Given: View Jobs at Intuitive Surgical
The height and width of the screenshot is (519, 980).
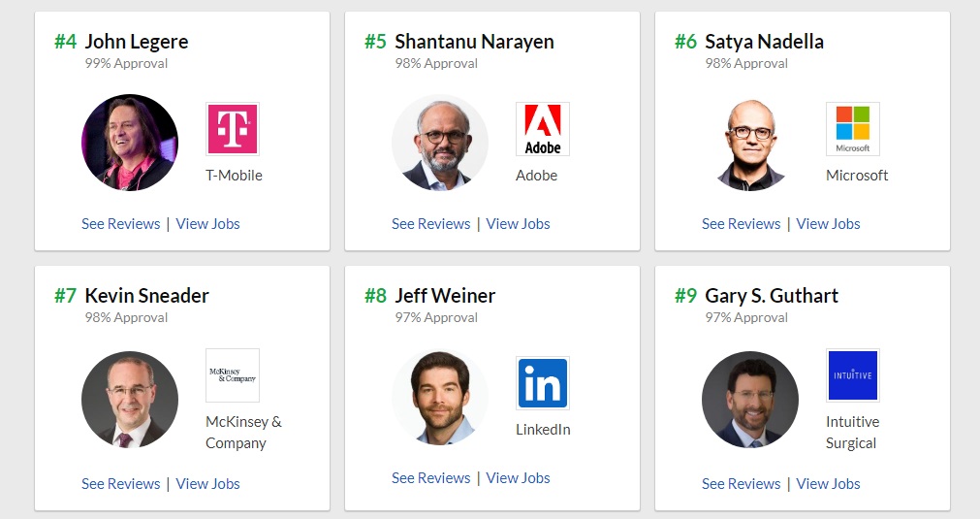Looking at the screenshot, I should pos(828,484).
